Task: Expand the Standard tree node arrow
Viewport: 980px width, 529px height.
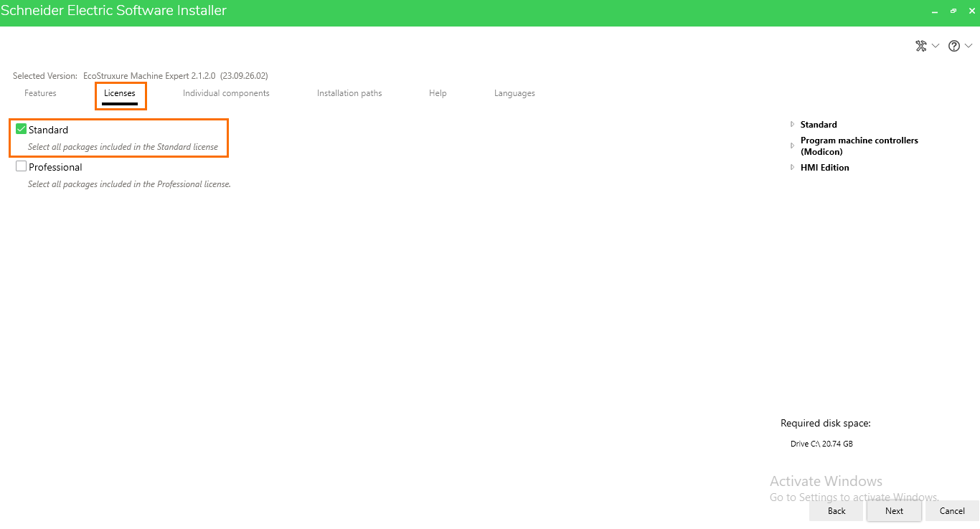Action: click(793, 124)
